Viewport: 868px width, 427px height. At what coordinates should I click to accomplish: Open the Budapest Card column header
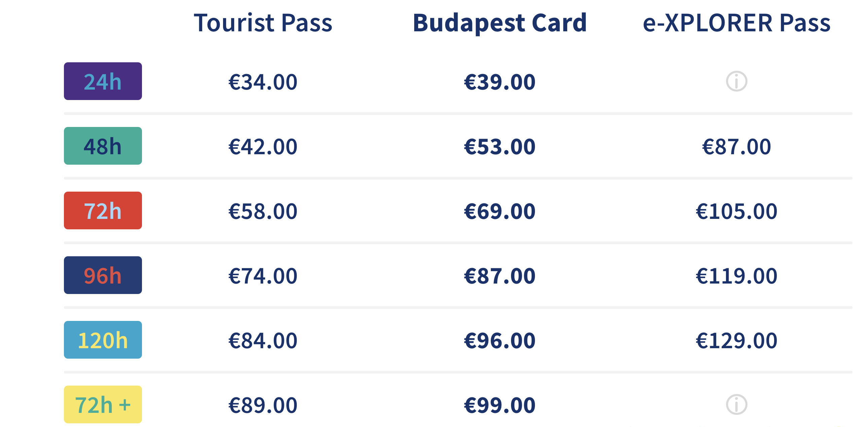(x=500, y=23)
